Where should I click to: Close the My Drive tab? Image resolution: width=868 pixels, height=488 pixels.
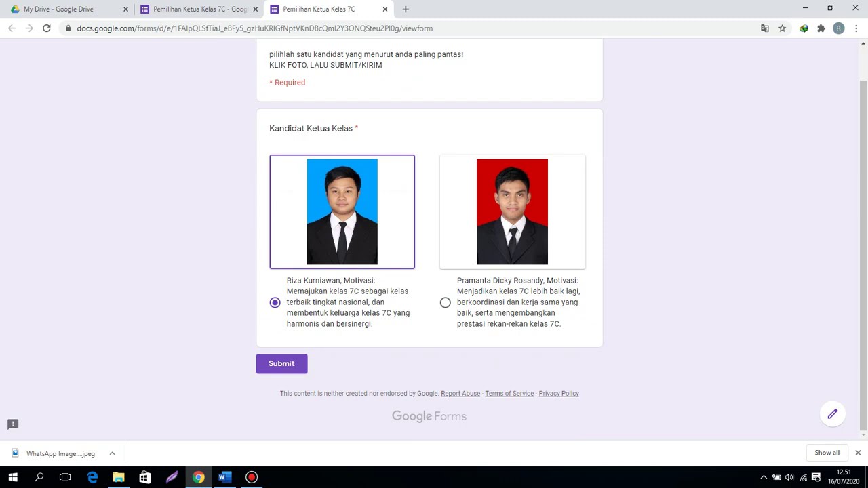pyautogui.click(x=125, y=9)
